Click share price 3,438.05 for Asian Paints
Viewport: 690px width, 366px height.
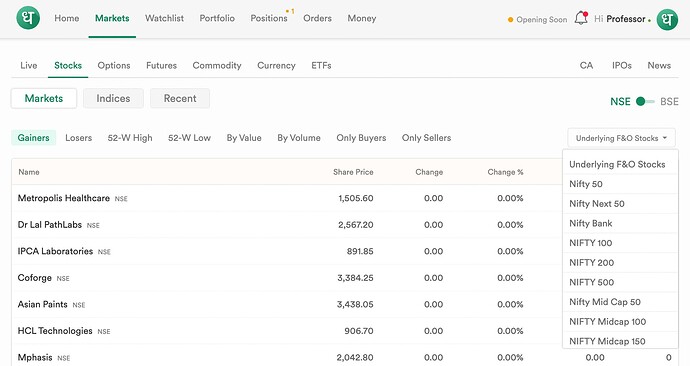(x=355, y=304)
